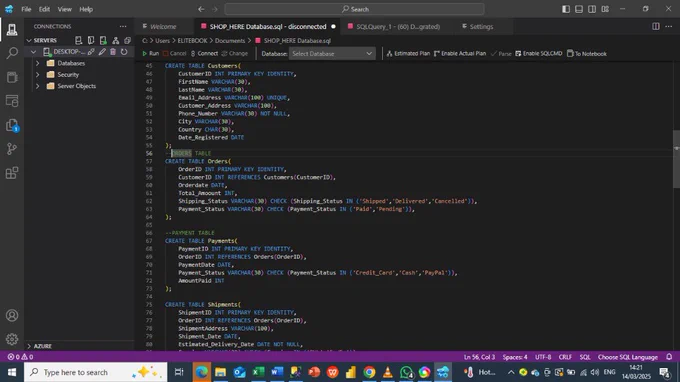Viewport: 680px width, 382px height.
Task: Run the SQL query
Action: pyautogui.click(x=150, y=53)
